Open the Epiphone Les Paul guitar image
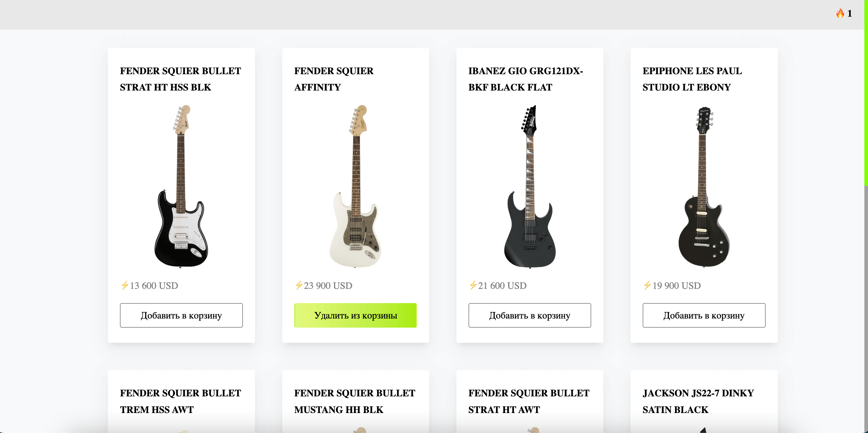 (704, 186)
